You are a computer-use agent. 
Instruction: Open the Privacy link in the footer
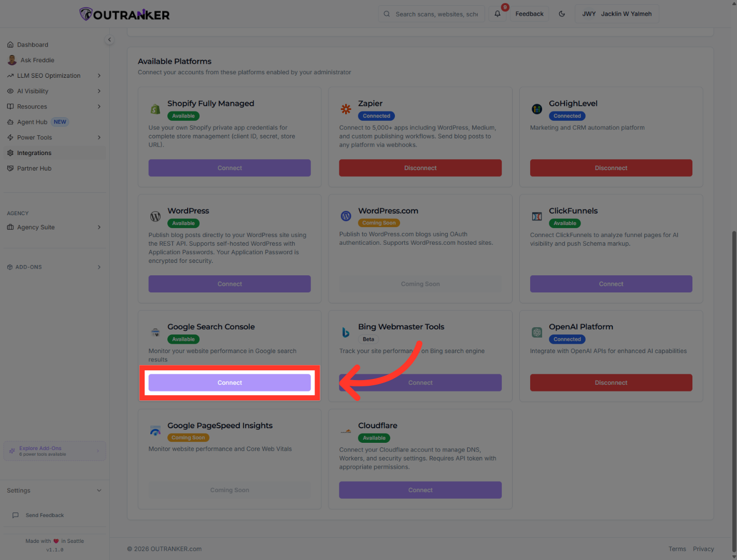click(703, 549)
